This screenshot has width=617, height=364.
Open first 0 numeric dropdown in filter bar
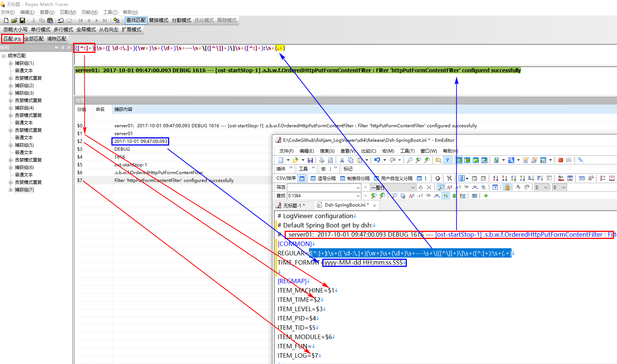546,188
